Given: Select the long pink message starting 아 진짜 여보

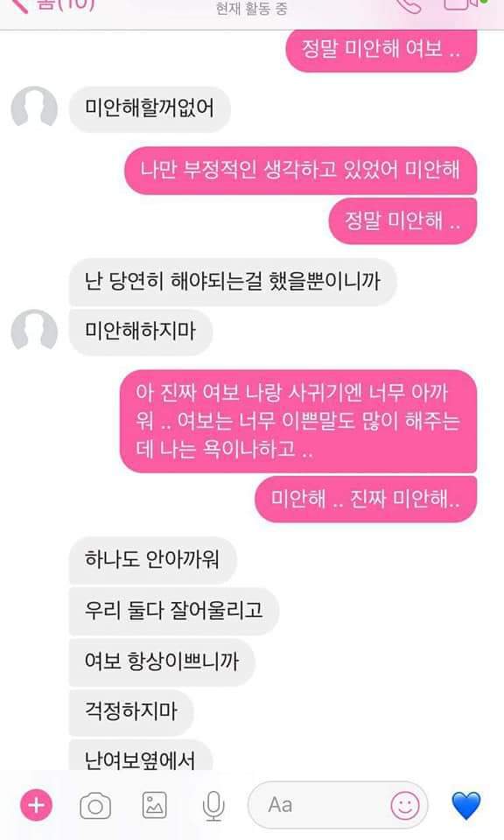Looking at the screenshot, I should click(x=298, y=421).
